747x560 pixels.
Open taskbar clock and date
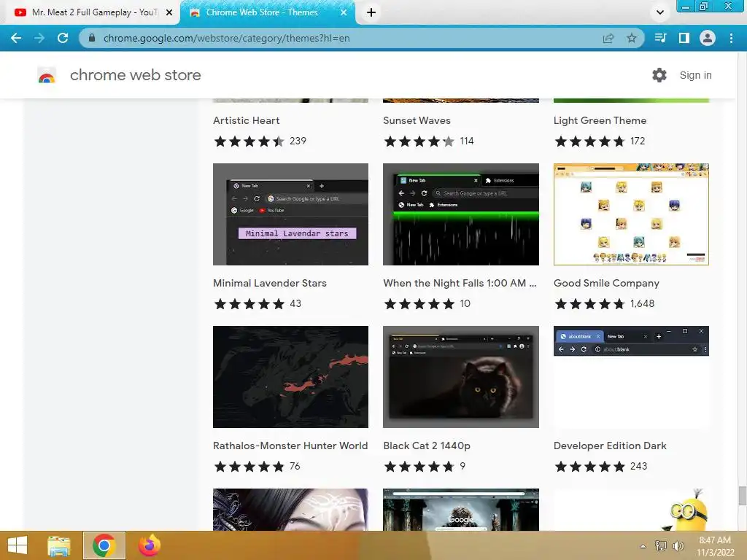click(x=715, y=546)
